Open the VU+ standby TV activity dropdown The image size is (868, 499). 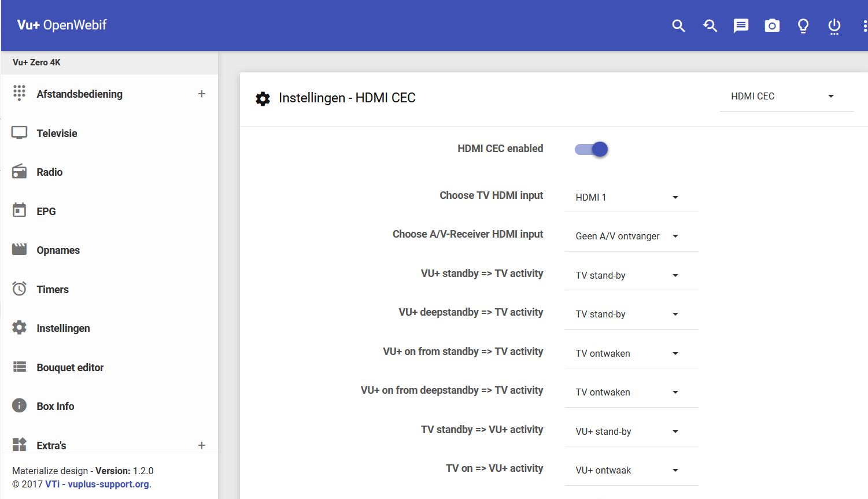[x=631, y=276]
